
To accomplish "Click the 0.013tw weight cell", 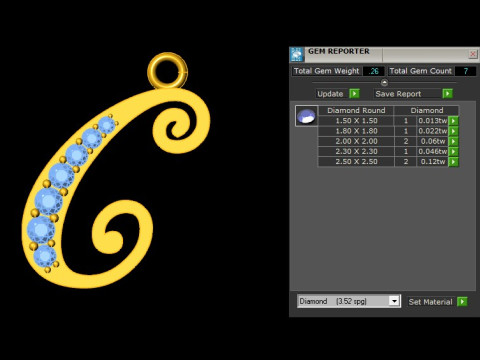I will (432, 121).
